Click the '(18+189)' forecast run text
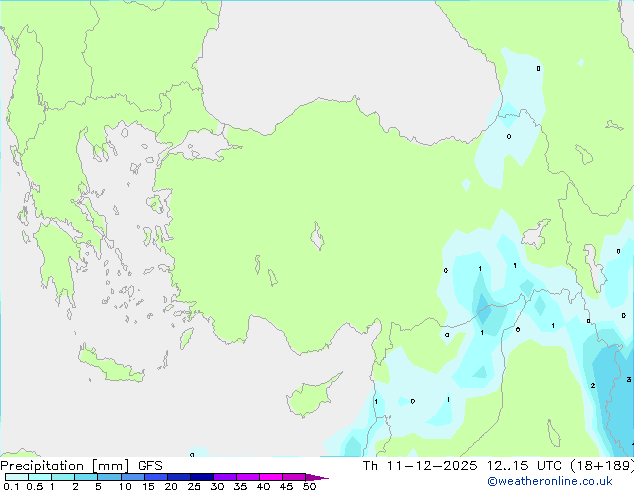 pyautogui.click(x=602, y=466)
